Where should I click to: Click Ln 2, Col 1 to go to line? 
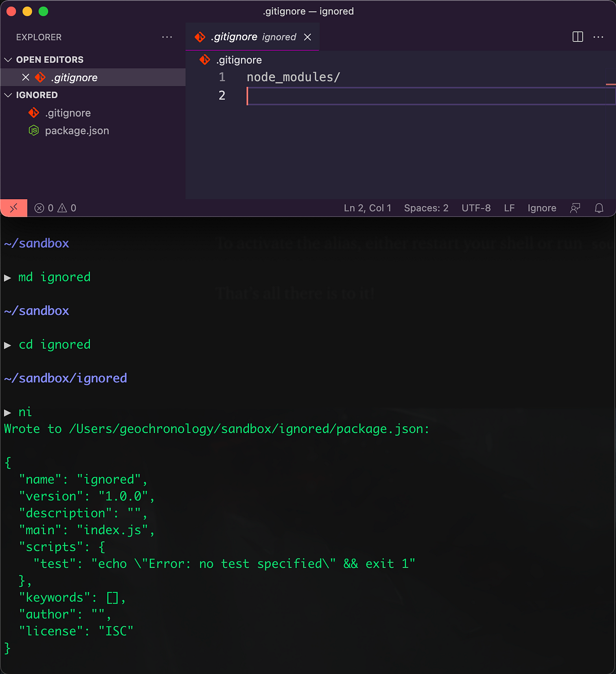[x=368, y=208]
